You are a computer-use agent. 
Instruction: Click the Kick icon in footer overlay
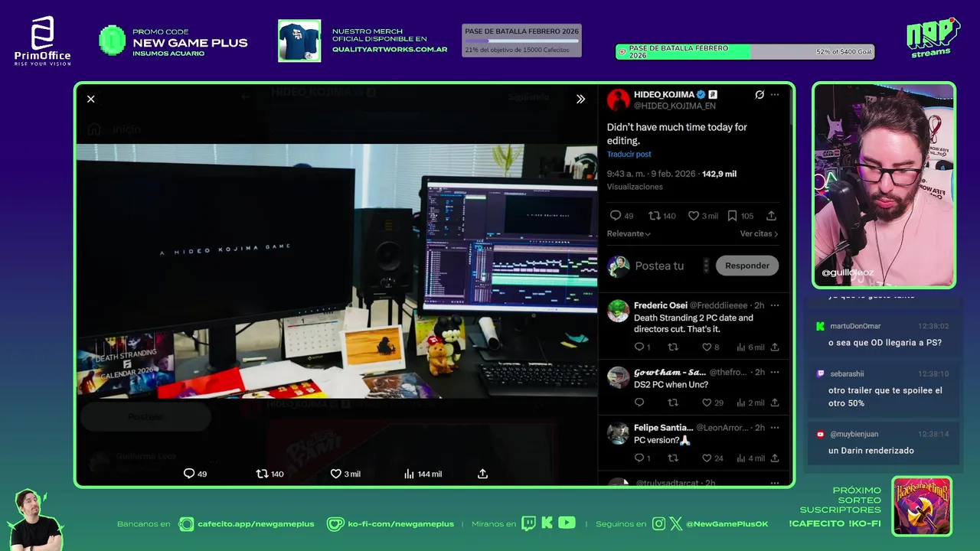547,523
